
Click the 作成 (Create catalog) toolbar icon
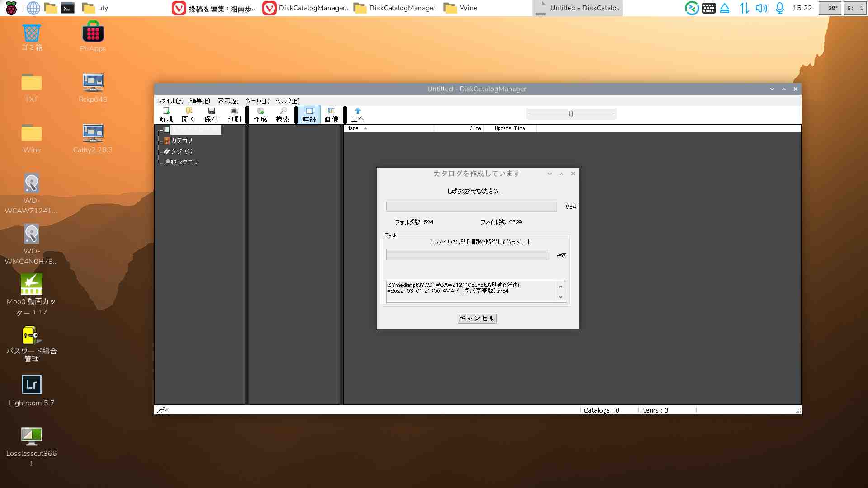click(260, 114)
